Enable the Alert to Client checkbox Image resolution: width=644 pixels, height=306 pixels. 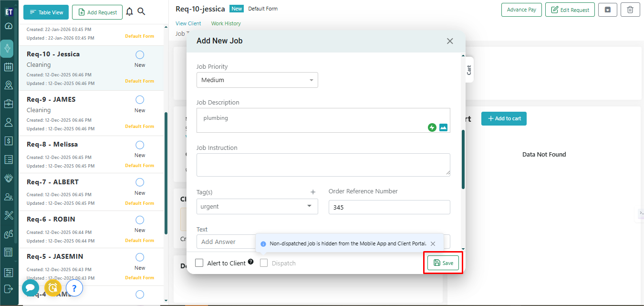[x=199, y=263]
